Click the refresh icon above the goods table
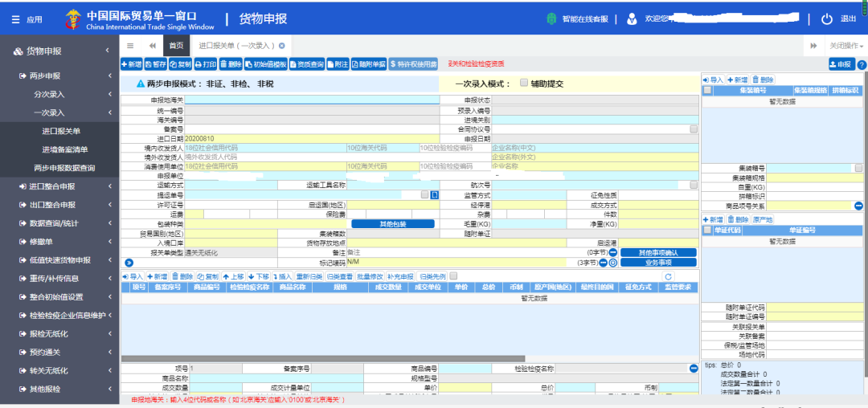The image size is (868, 408). pos(668,276)
